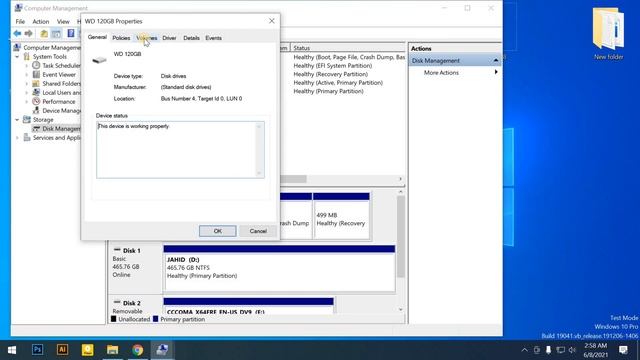The image size is (640, 360).
Task: Click the Shared Folders tree icon
Action: (x=36, y=83)
